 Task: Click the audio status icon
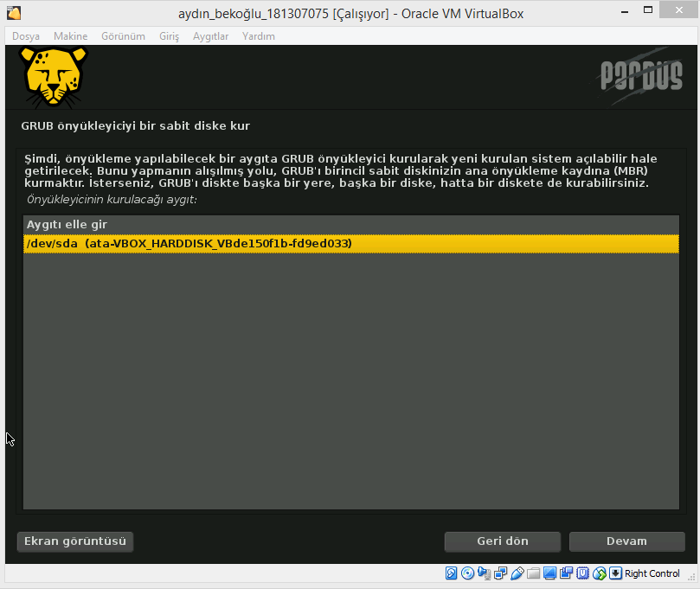click(x=484, y=573)
